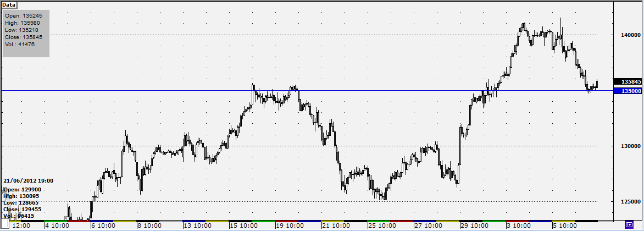The image size is (644, 231).
Task: Click 'Open: 135245' in the gray data box
Action: [23, 15]
